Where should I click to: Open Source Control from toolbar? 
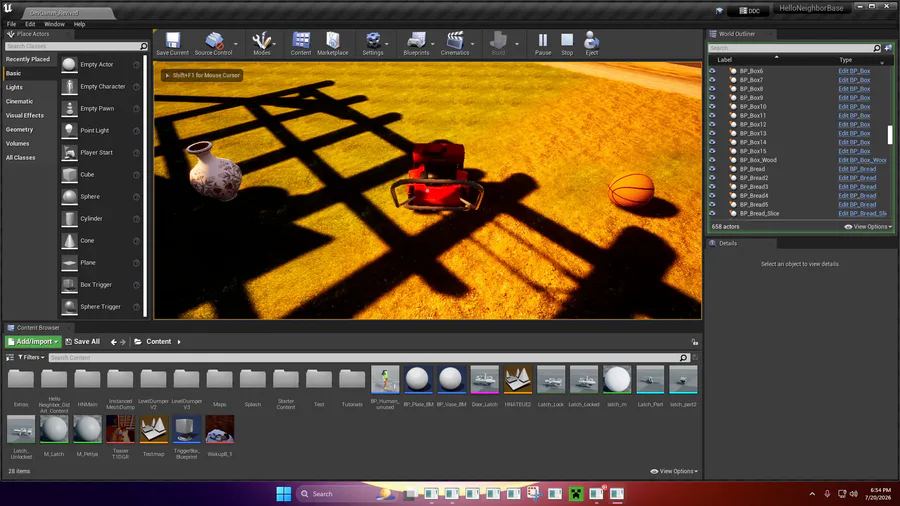214,41
